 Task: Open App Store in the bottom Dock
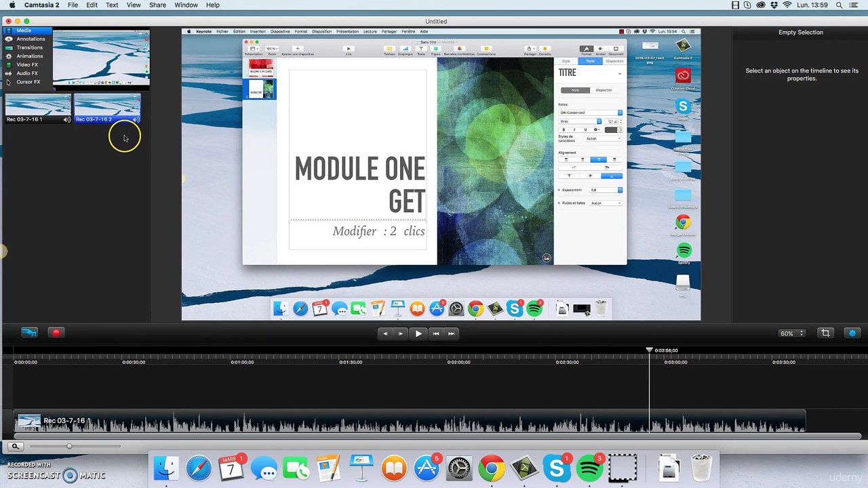pyautogui.click(x=427, y=468)
